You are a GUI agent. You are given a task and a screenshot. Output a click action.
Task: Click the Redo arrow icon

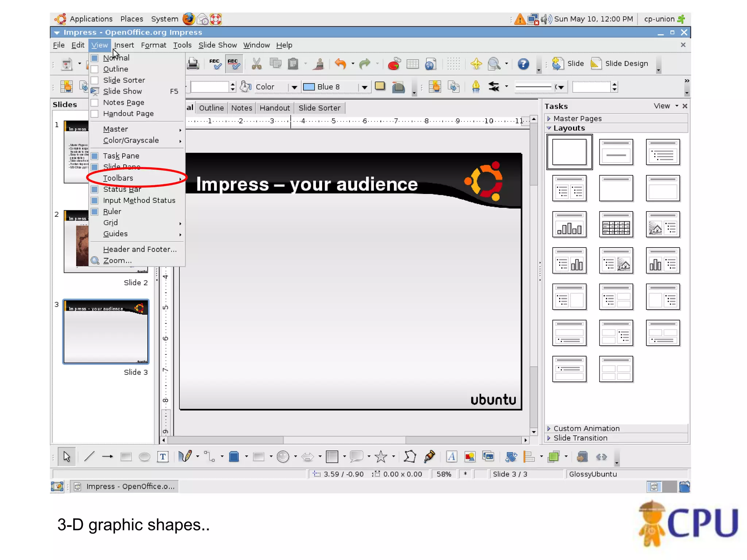(x=364, y=64)
